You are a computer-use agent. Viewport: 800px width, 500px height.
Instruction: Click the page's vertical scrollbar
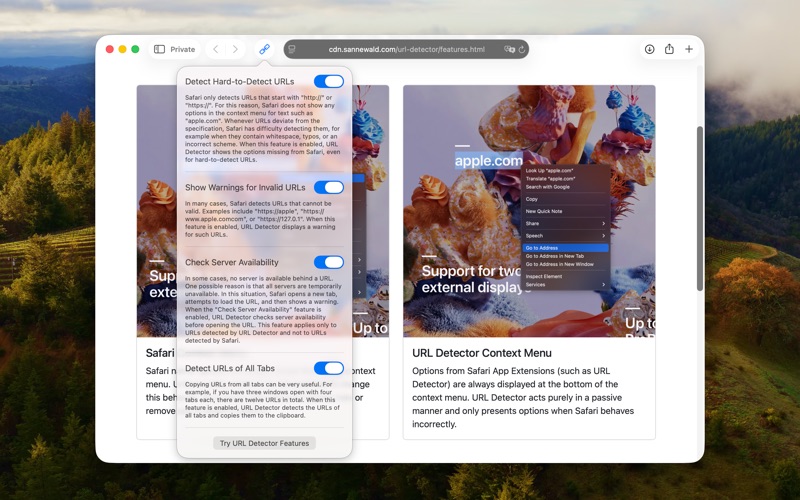(700, 208)
